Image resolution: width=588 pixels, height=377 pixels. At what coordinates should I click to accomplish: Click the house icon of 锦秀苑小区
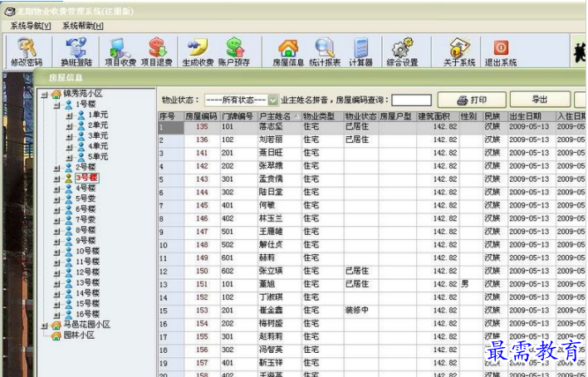[56, 94]
